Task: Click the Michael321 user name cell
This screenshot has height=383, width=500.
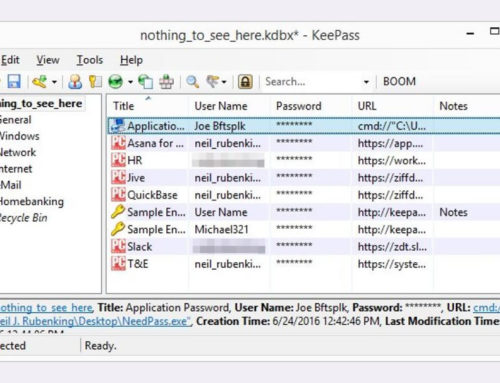Action: (222, 229)
